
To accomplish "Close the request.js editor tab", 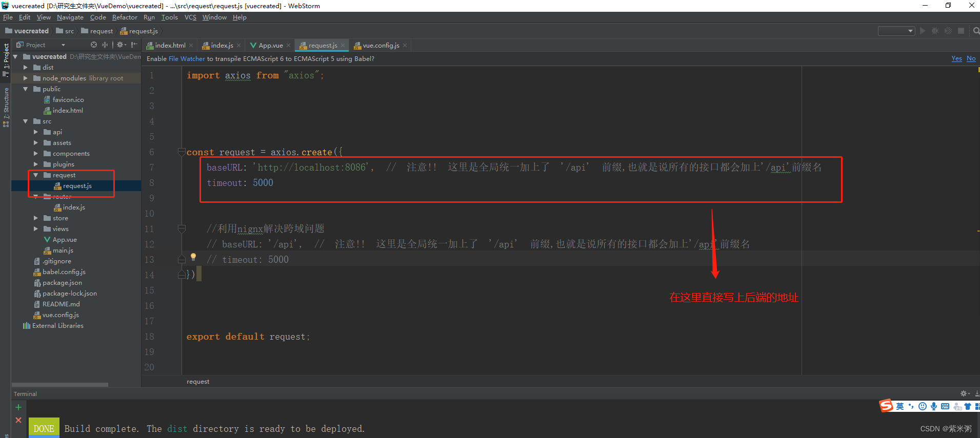I will [x=343, y=46].
